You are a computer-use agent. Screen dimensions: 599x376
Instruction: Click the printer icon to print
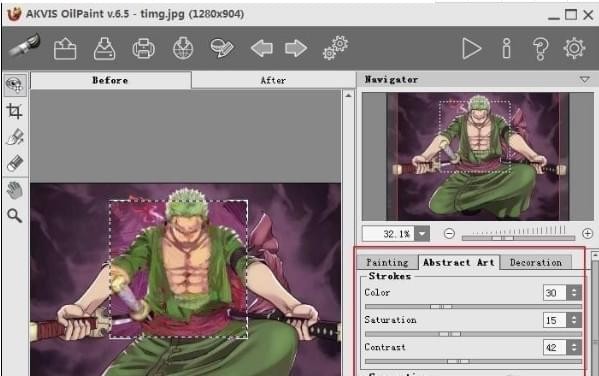(143, 49)
